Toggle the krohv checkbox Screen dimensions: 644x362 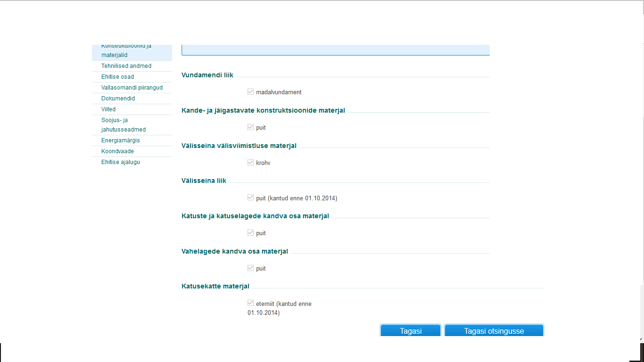click(x=251, y=163)
